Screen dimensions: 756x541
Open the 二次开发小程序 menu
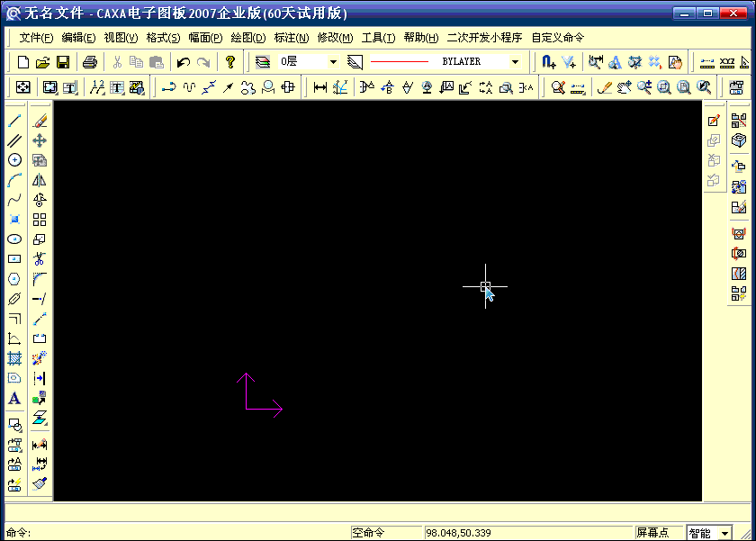(484, 38)
